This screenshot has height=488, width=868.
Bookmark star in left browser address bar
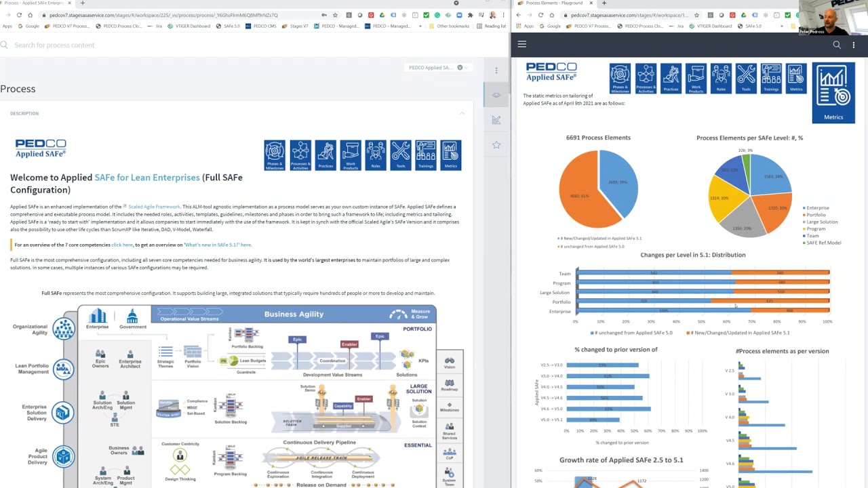point(335,15)
